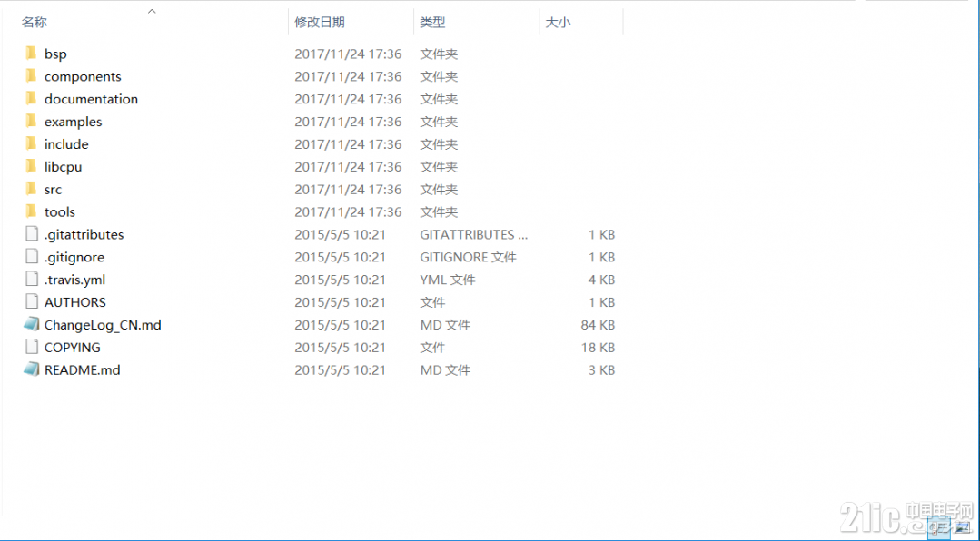Sort by the 名称 column header
This screenshot has width=980, height=541.
[34, 23]
